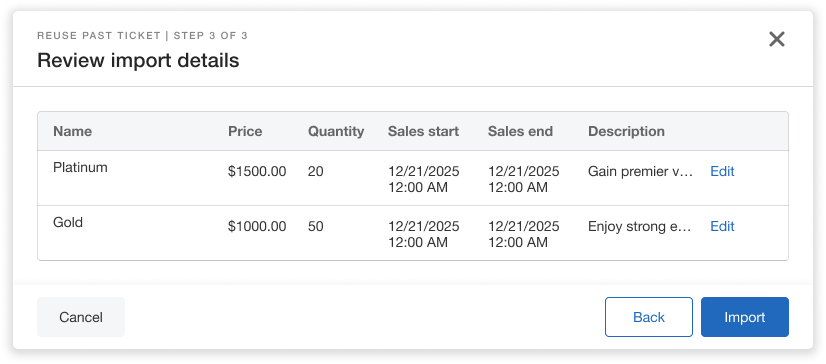Go Back to the previous step
826x364 pixels.
[648, 317]
